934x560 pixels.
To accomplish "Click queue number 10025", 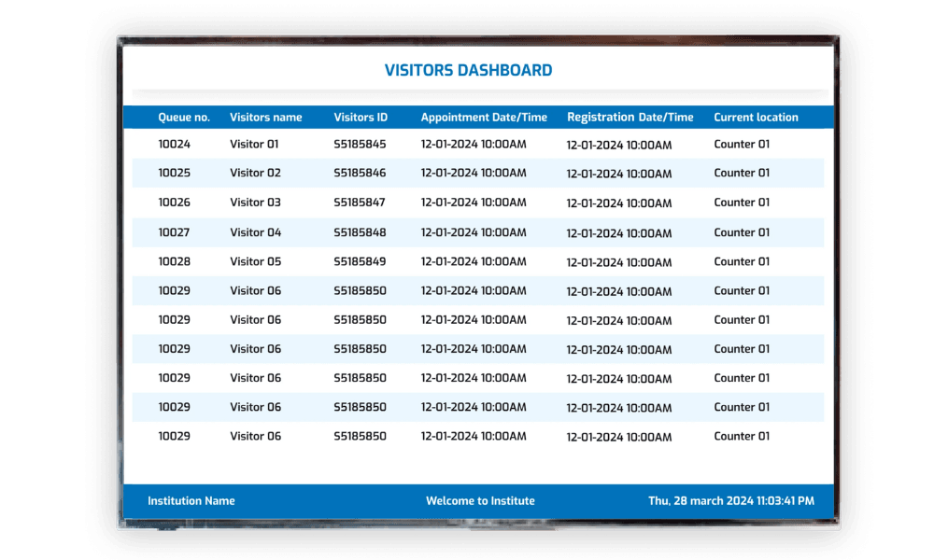I will point(174,173).
